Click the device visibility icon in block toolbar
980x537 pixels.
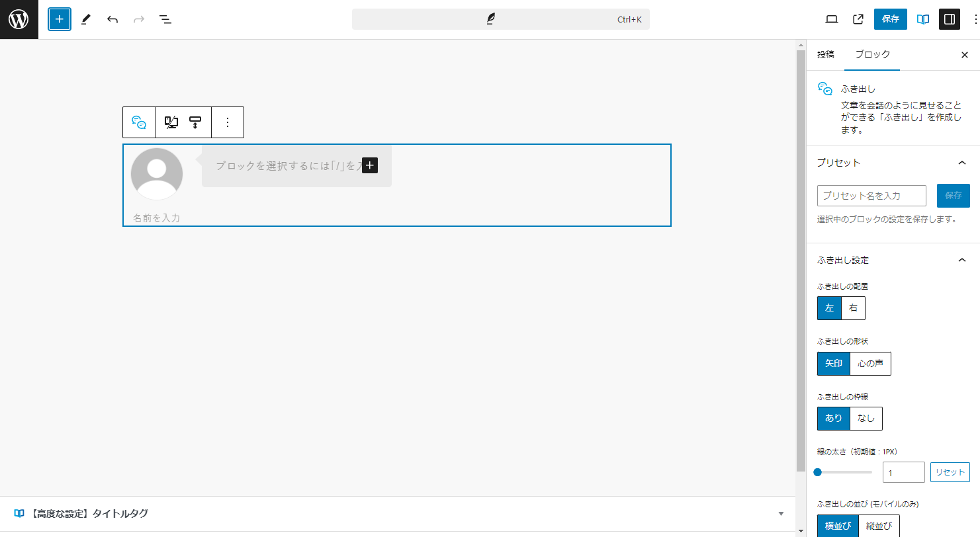[171, 122]
